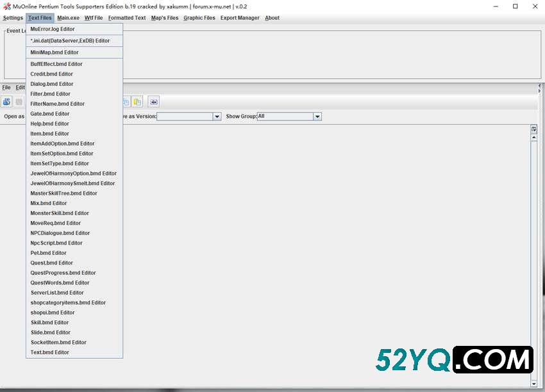This screenshot has height=392, width=545.
Task: Launch Gate.bmd Editor
Action: [x=74, y=113]
